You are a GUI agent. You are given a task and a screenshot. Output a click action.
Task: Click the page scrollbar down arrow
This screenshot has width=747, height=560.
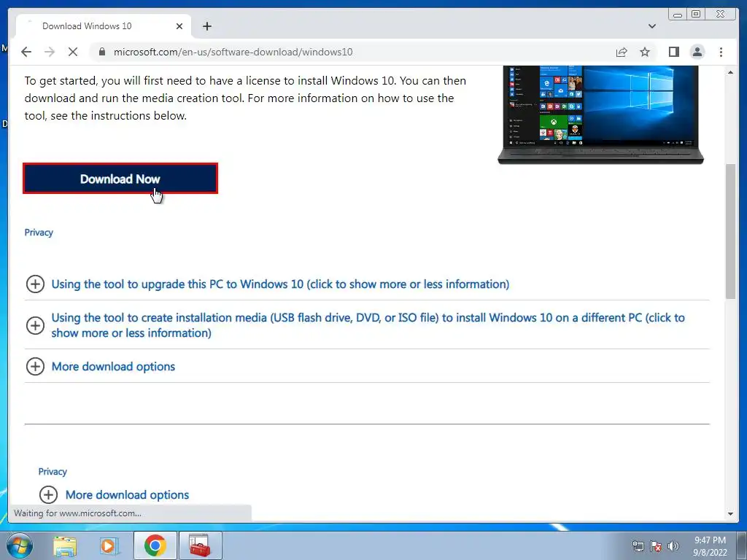pos(730,514)
